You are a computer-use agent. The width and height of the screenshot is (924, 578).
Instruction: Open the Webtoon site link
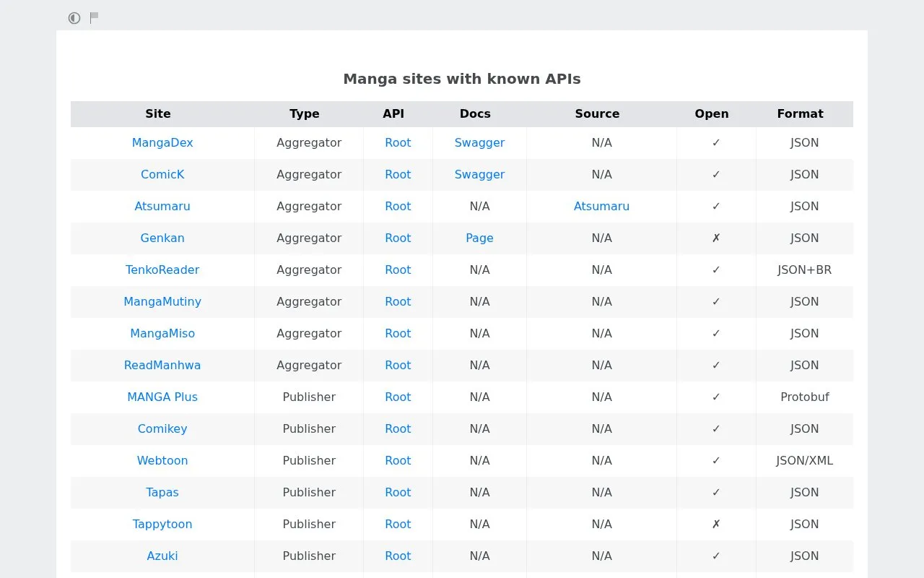[x=162, y=461]
